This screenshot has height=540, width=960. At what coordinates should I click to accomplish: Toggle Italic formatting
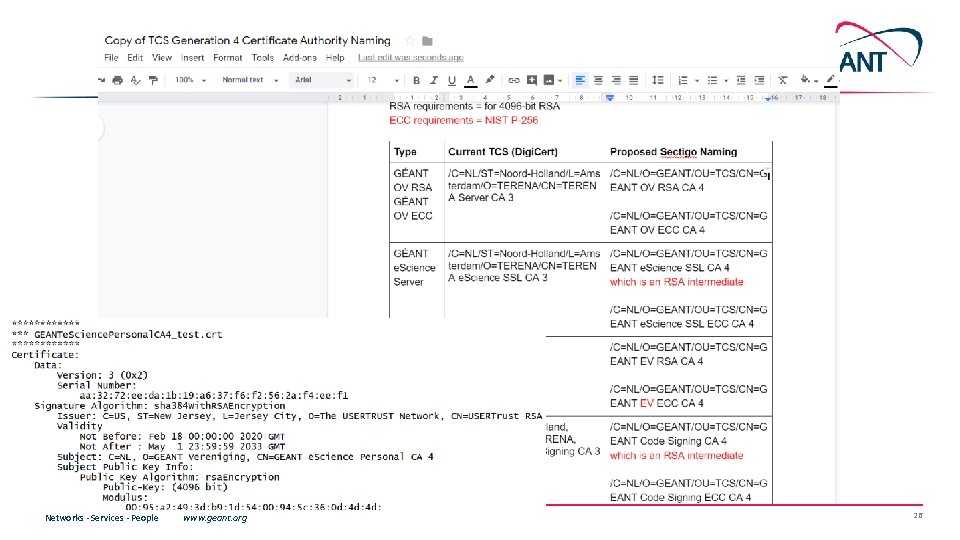click(434, 80)
